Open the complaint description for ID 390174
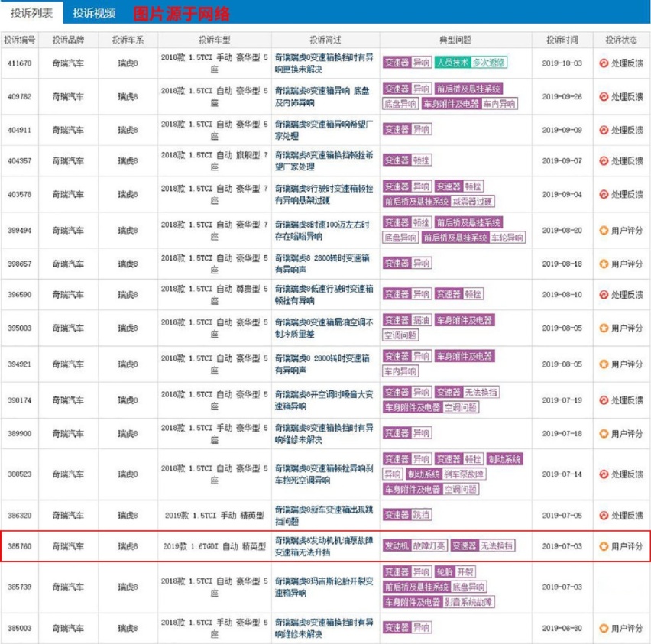The width and height of the screenshot is (651, 644). coord(324,400)
